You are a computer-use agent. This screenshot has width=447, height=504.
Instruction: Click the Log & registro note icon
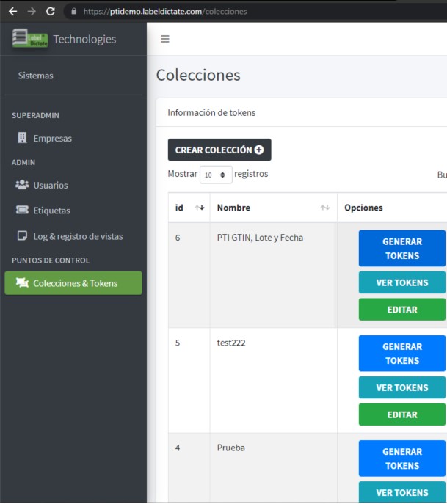pos(22,236)
